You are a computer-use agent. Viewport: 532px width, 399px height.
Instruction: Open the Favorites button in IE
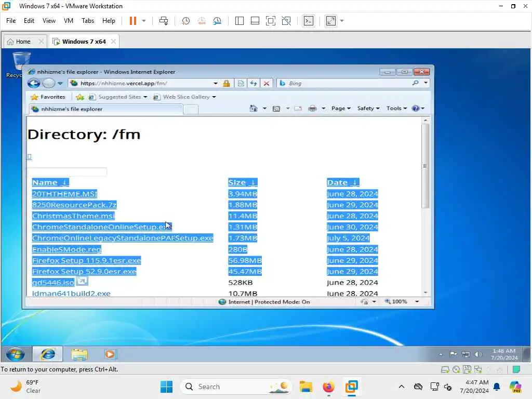coord(48,97)
